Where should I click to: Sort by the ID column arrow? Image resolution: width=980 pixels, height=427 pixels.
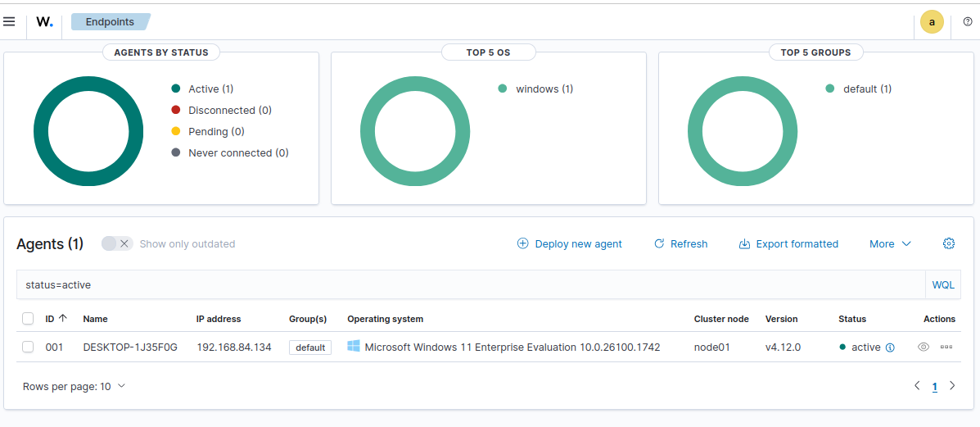(62, 318)
